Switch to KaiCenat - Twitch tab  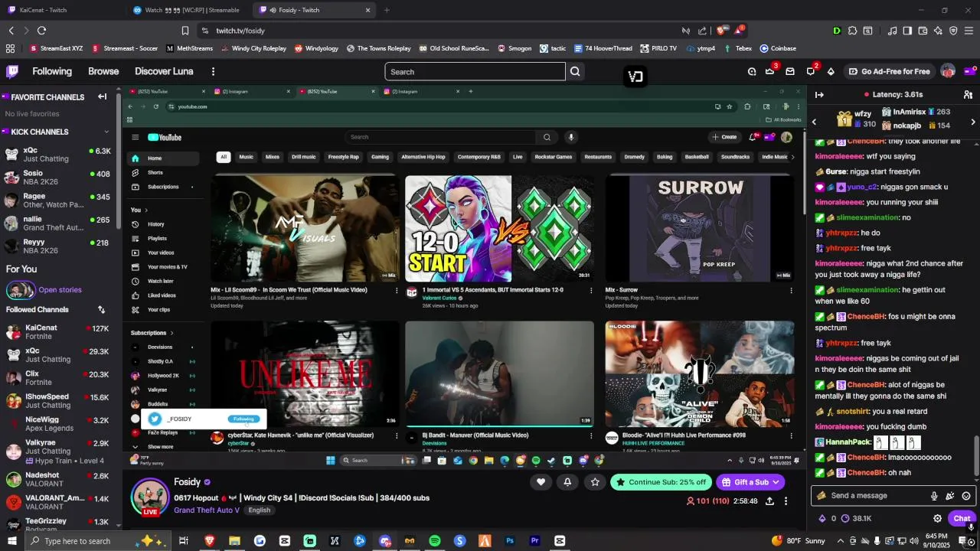(61, 10)
